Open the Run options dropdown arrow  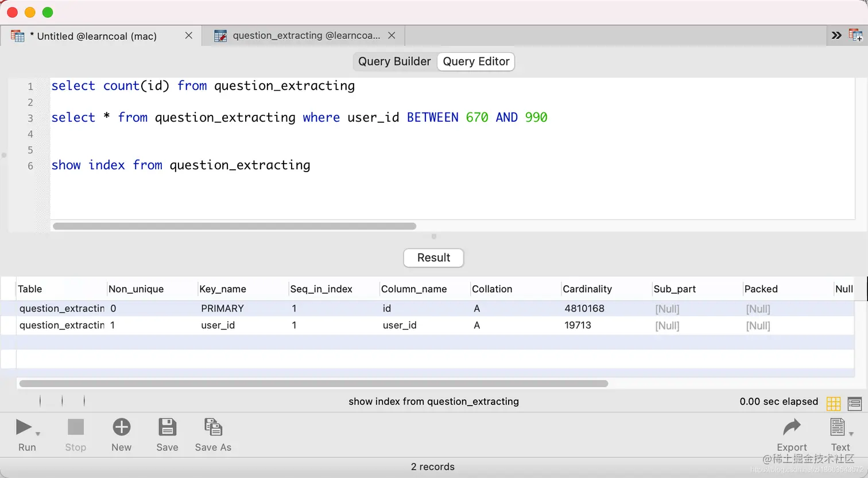tap(38, 434)
